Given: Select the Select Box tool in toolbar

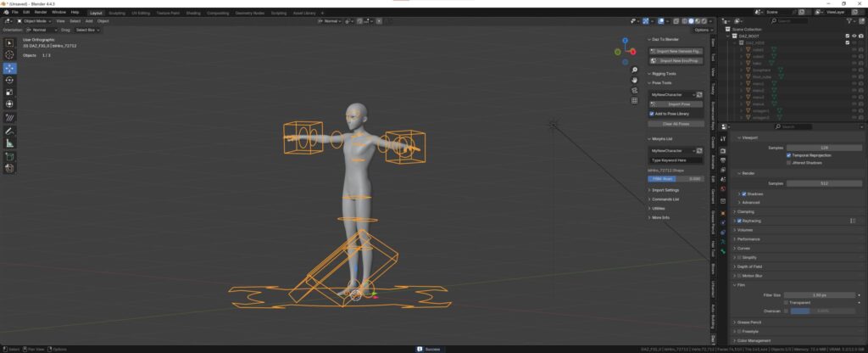Looking at the screenshot, I should pyautogui.click(x=9, y=43).
